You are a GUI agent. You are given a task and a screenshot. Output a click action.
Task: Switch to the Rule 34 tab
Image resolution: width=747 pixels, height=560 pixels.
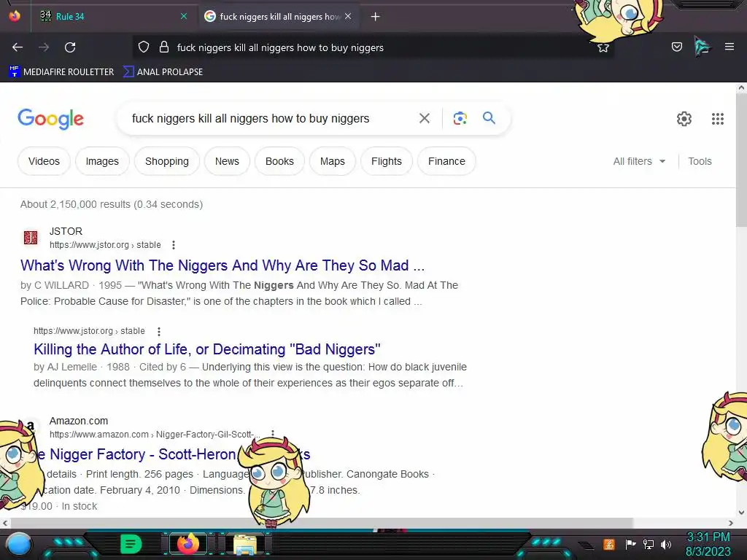pyautogui.click(x=113, y=16)
